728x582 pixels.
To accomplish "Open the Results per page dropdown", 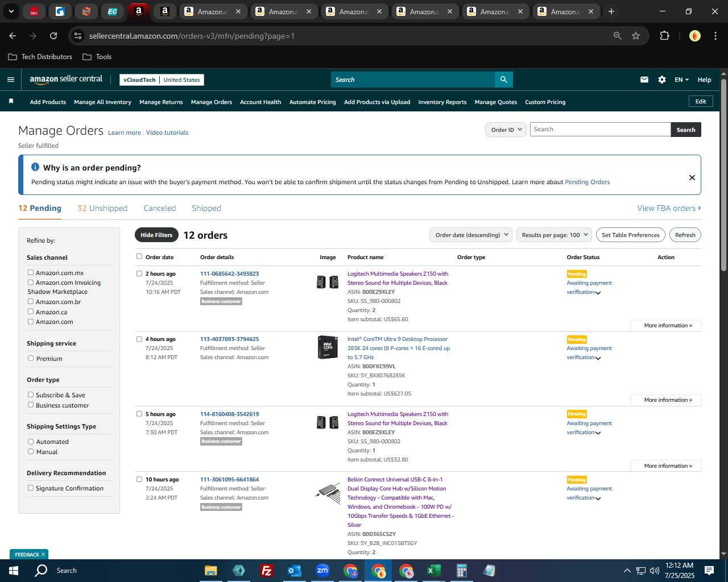I will tap(555, 235).
